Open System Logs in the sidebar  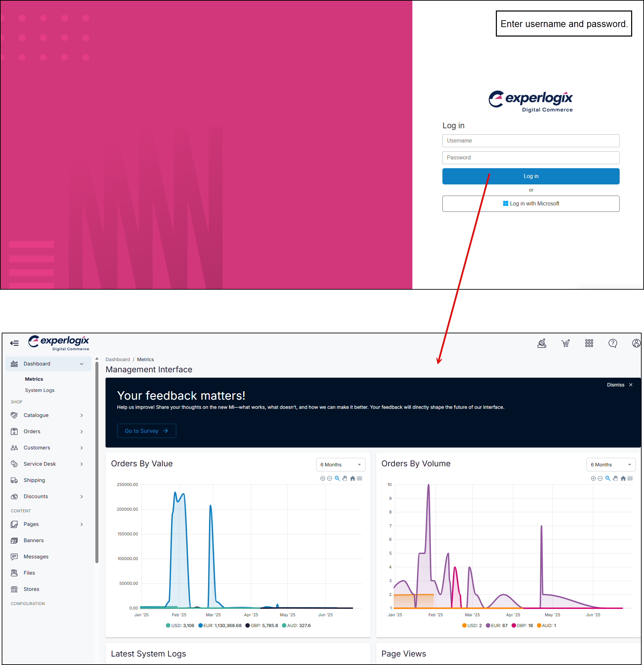(x=40, y=390)
